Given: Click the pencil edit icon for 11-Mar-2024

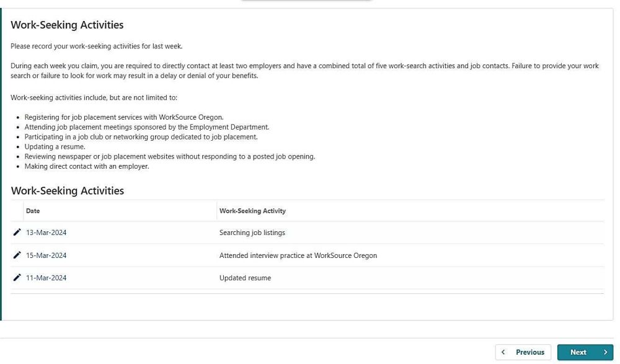Looking at the screenshot, I should pyautogui.click(x=17, y=278).
